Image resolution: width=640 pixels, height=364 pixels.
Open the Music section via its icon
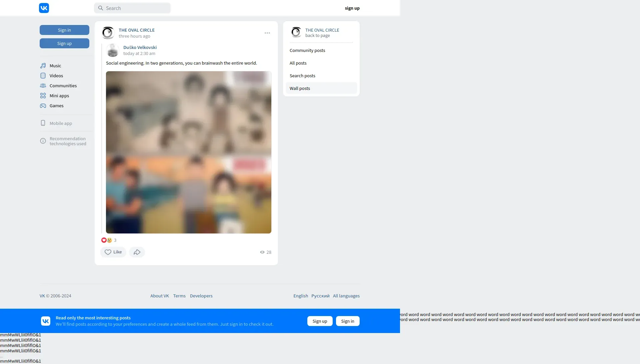click(43, 66)
